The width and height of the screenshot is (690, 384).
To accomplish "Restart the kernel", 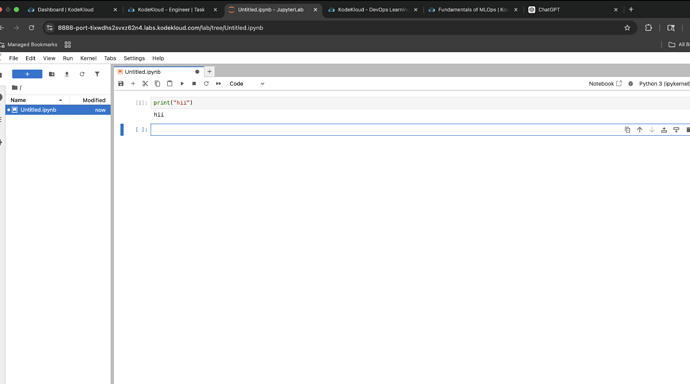I will point(206,84).
